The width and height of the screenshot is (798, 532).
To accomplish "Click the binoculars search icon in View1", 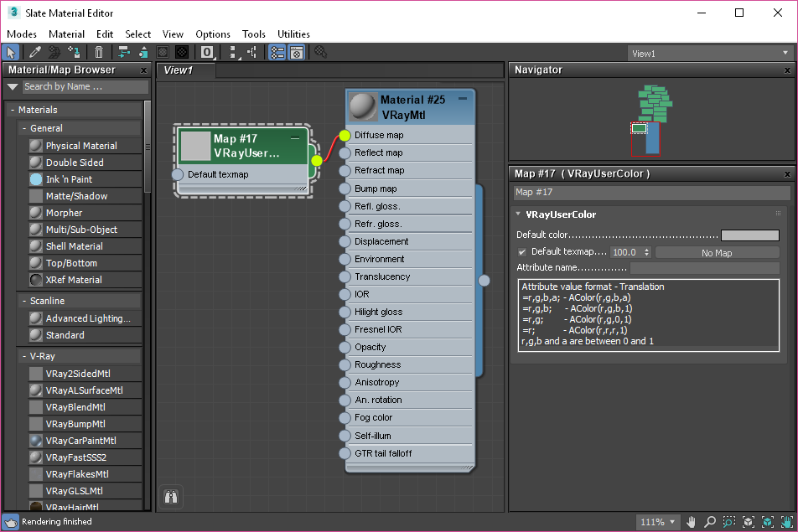I will point(171,497).
